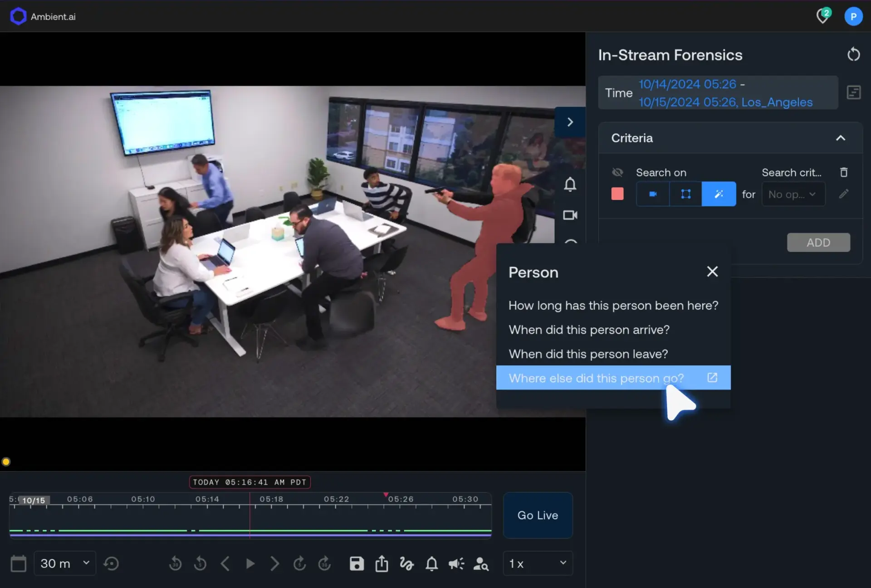Open the person search icon in the toolbar
Image resolution: width=871 pixels, height=588 pixels.
[481, 564]
